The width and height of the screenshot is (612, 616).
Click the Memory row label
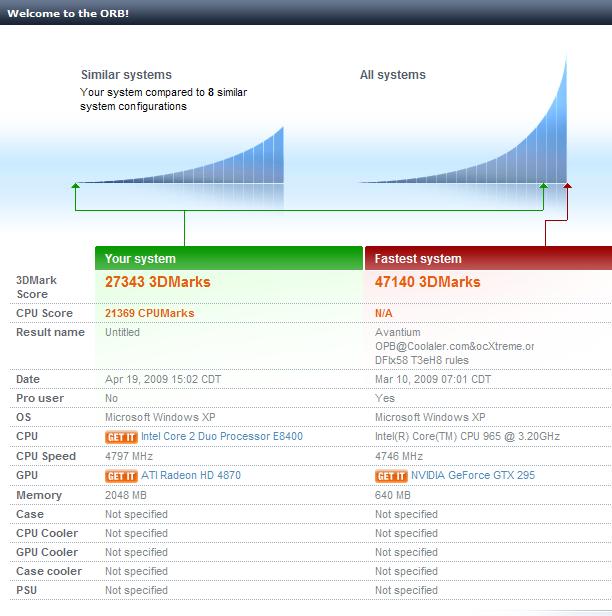[x=39, y=495]
